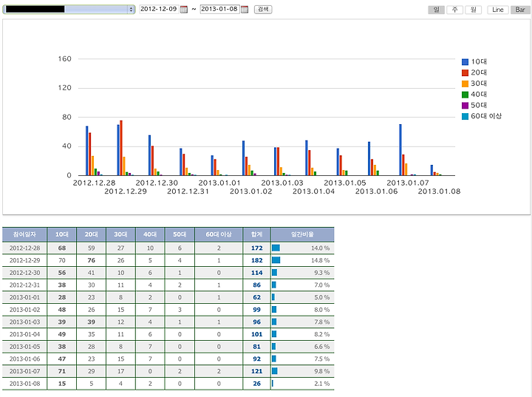Click total 172 in 2012-12-28 row
The width and height of the screenshot is (532, 397).
pyautogui.click(x=257, y=248)
